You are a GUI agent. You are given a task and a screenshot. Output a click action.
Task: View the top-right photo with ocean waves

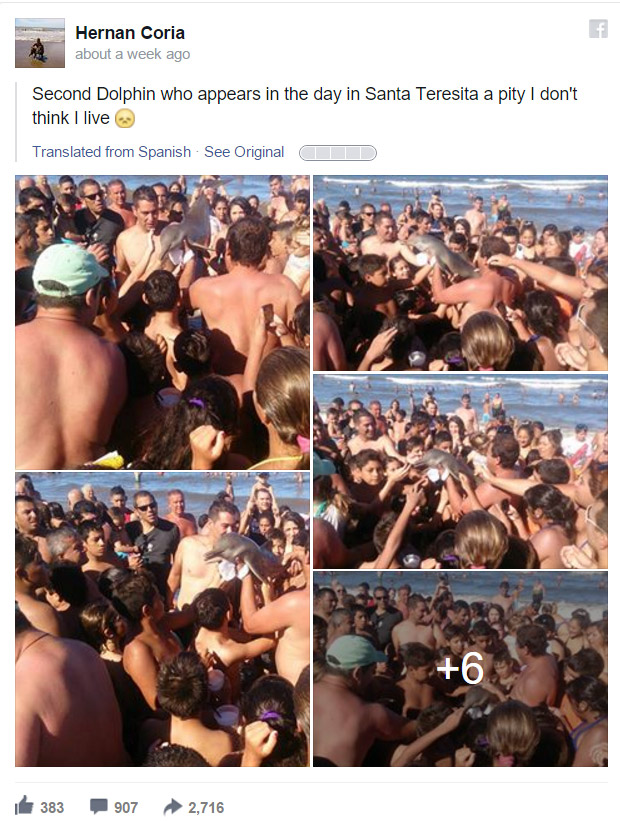tap(460, 273)
